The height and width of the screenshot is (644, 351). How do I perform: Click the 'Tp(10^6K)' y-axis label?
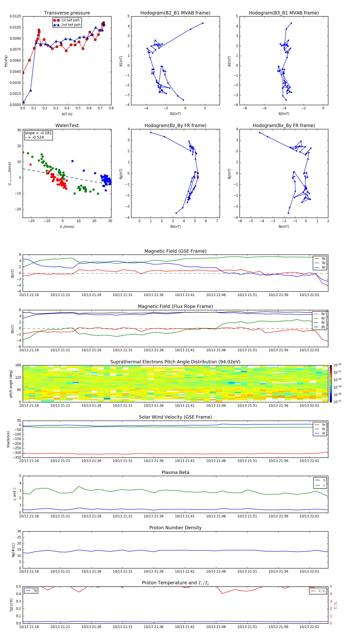(x=11, y=605)
